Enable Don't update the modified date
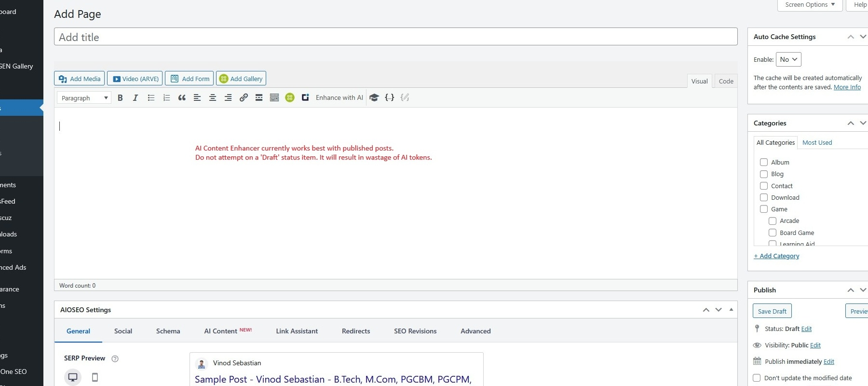Screen dimensions: 868x386 (757, 378)
